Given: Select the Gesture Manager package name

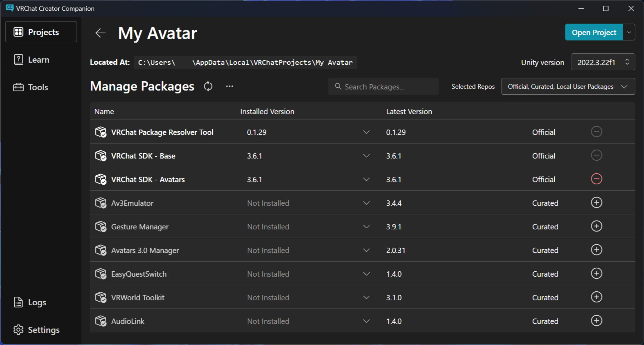Looking at the screenshot, I should coord(140,227).
